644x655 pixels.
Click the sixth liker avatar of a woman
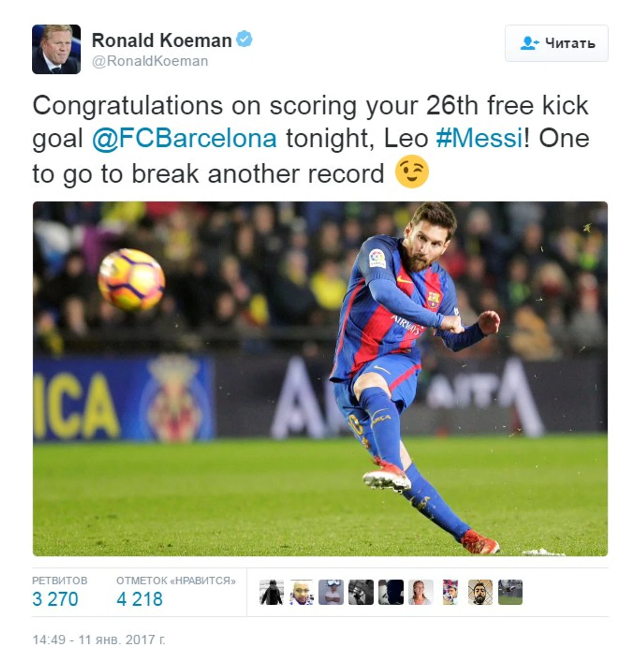click(x=420, y=592)
